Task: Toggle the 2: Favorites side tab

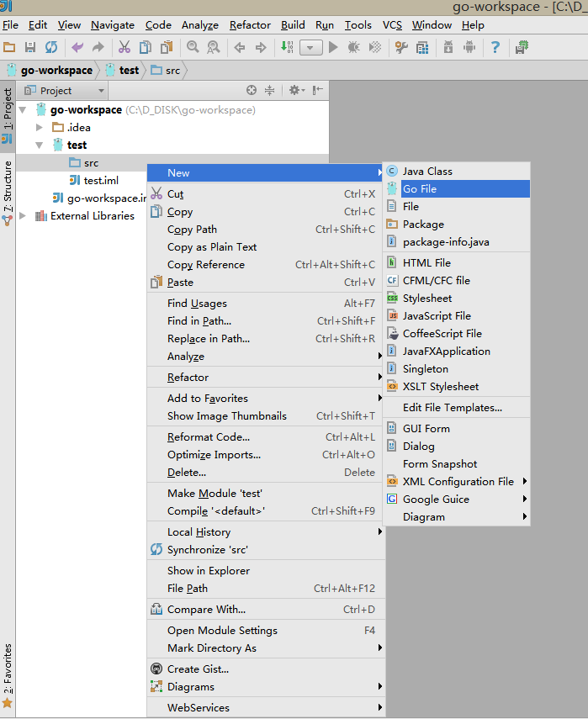Action: tap(8, 675)
